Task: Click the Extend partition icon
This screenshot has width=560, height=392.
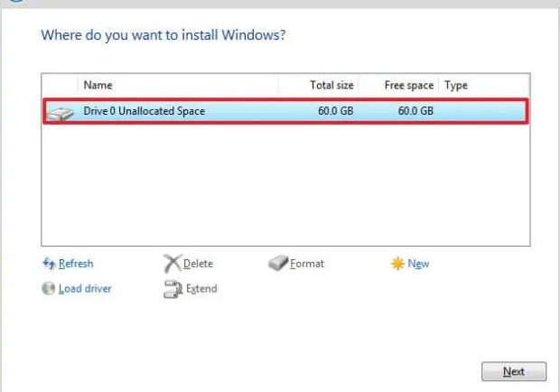Action: pos(172,289)
